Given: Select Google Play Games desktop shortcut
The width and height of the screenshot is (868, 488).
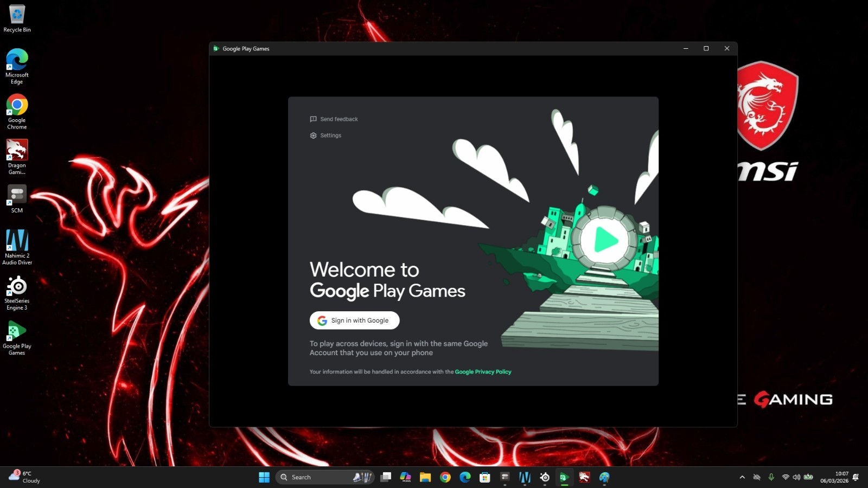Looking at the screenshot, I should [x=17, y=337].
